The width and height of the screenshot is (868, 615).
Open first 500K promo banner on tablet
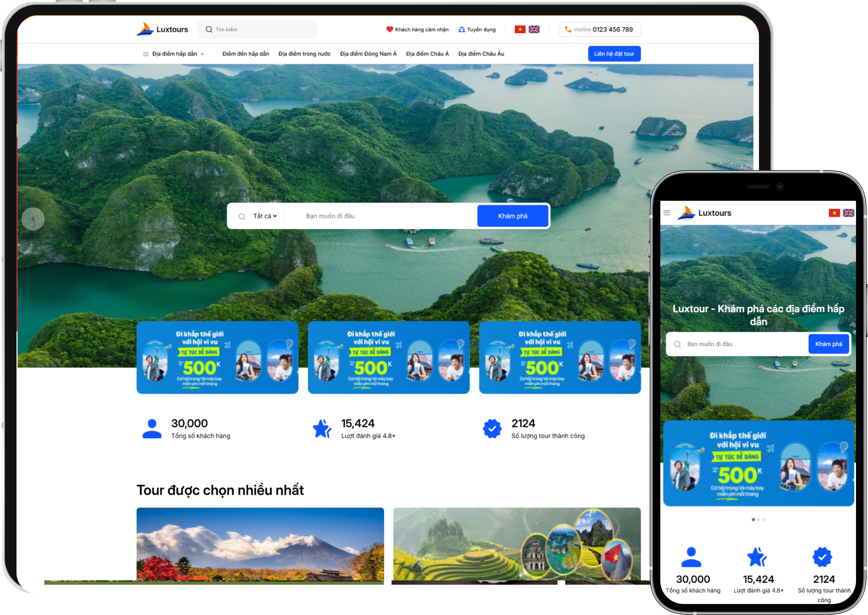click(217, 357)
